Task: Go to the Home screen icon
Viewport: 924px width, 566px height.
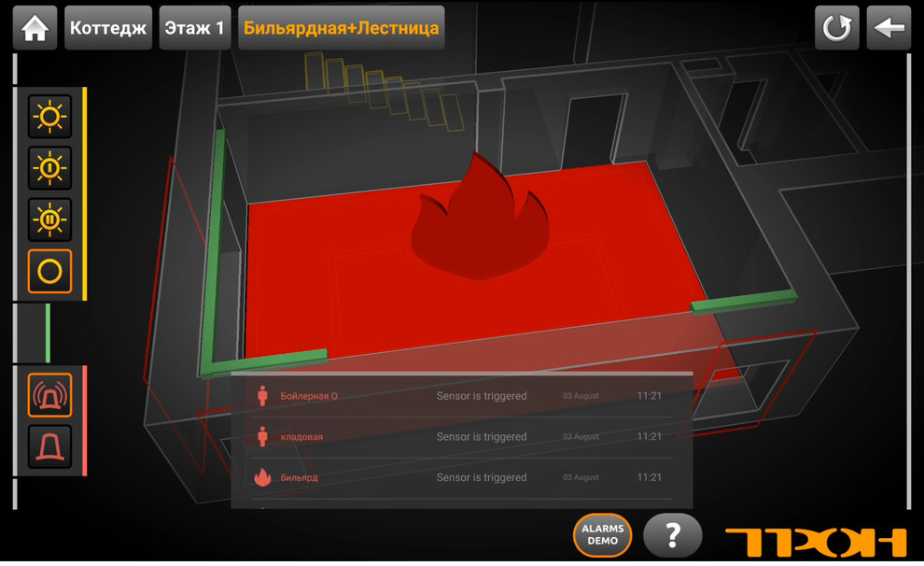Action: [35, 28]
